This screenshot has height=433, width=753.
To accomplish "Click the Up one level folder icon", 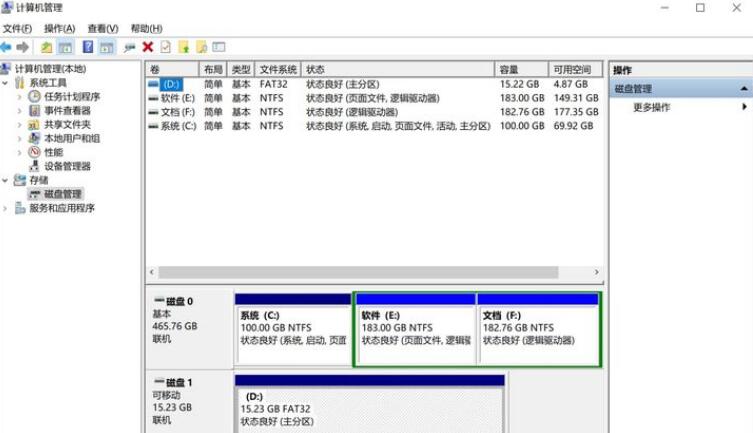I will point(47,47).
